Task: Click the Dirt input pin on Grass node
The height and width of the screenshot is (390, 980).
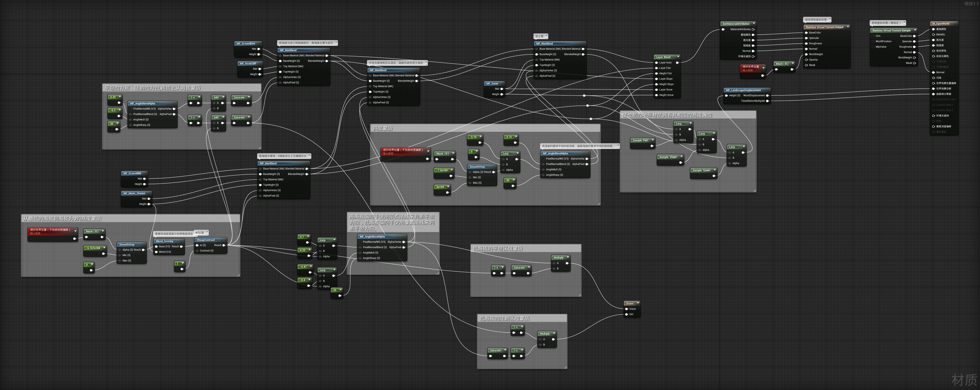Action: 626,314
